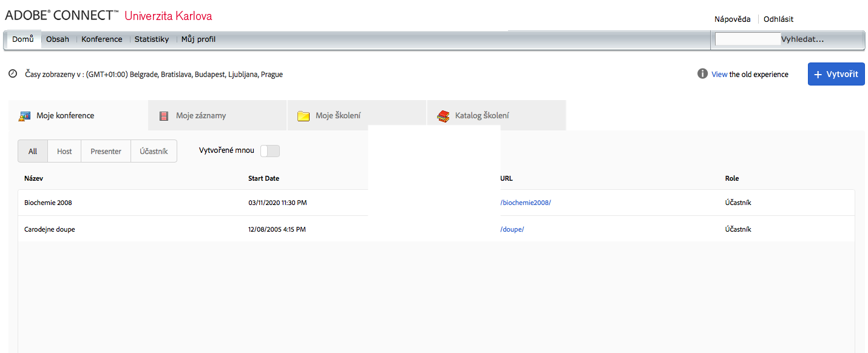Viewport: 868px width, 353px height.
Task: Click the Moje konference tab icon
Action: coord(24,116)
